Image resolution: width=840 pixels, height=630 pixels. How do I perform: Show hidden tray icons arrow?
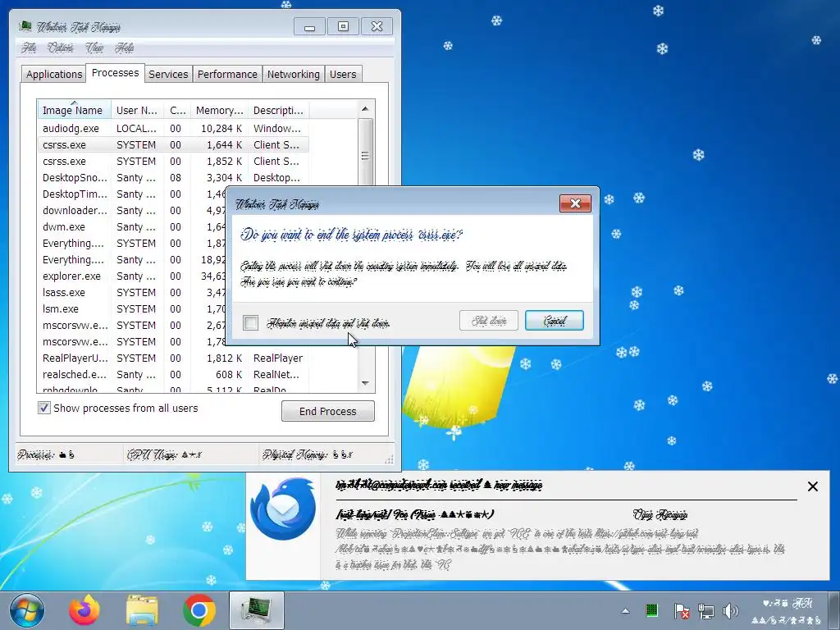[625, 610]
